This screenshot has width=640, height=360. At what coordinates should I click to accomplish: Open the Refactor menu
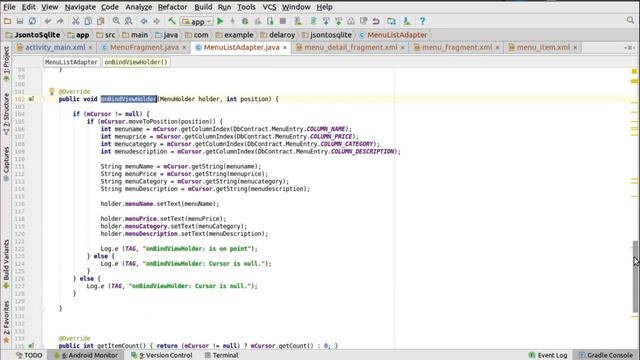pyautogui.click(x=173, y=7)
